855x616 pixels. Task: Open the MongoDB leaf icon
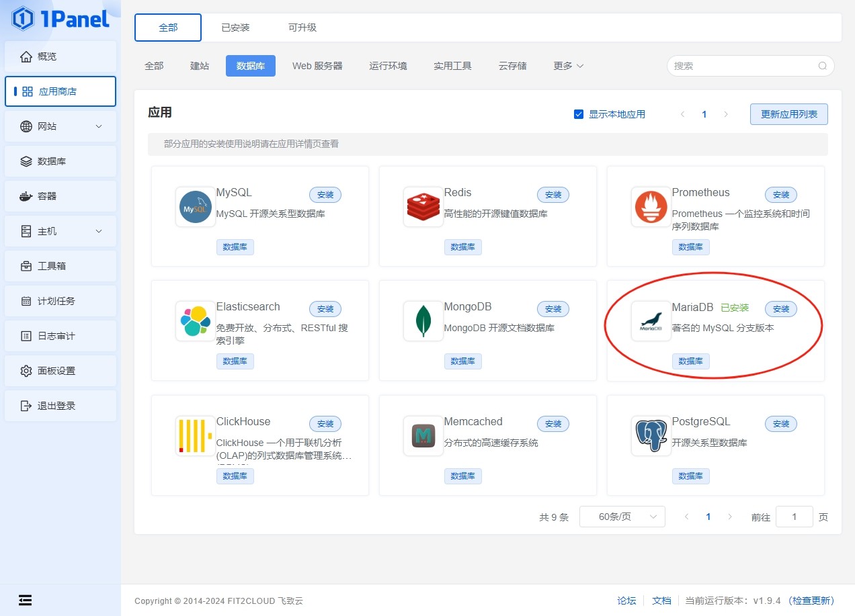tap(423, 321)
